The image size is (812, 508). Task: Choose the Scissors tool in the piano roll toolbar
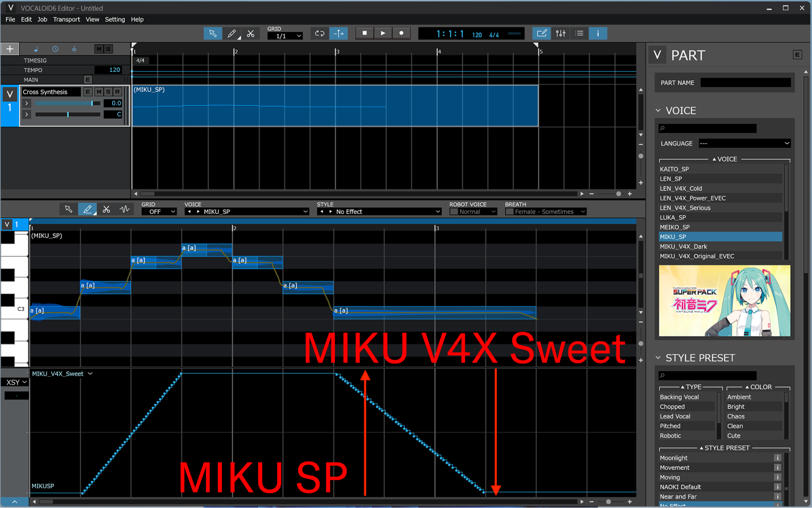(x=106, y=209)
